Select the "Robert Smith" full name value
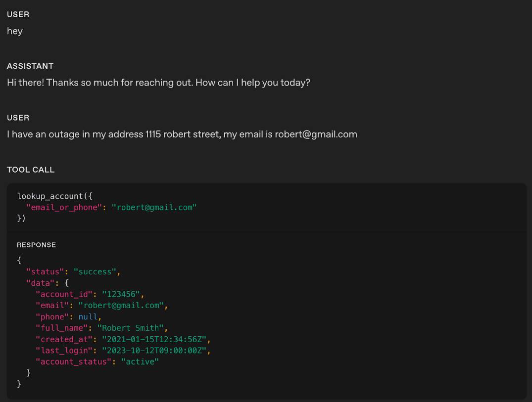Image resolution: width=532 pixels, height=402 pixels. point(131,328)
